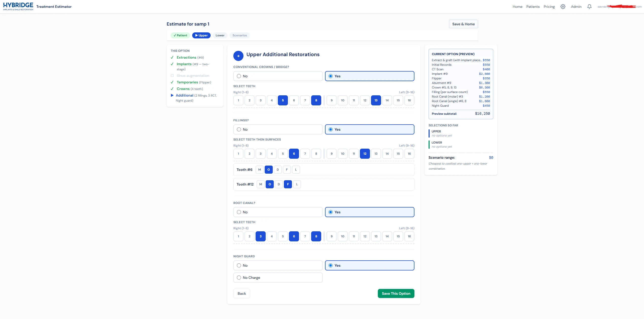Select tooth 10 in root canal section
The height and width of the screenshot is (319, 644).
(x=343, y=236)
